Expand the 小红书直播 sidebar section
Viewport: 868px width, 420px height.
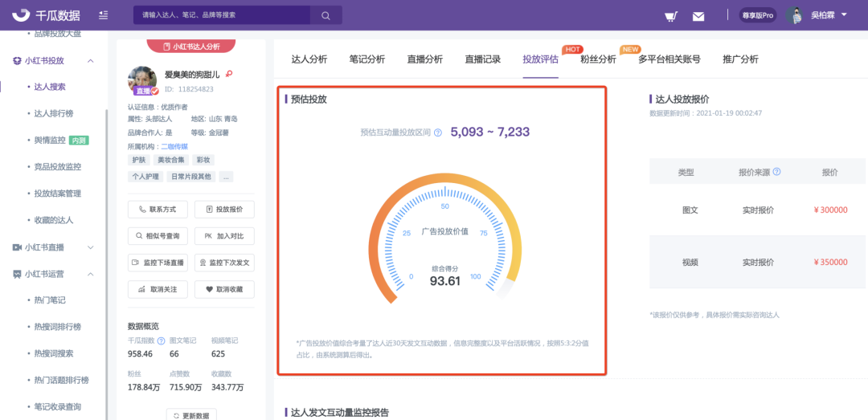[x=91, y=247]
